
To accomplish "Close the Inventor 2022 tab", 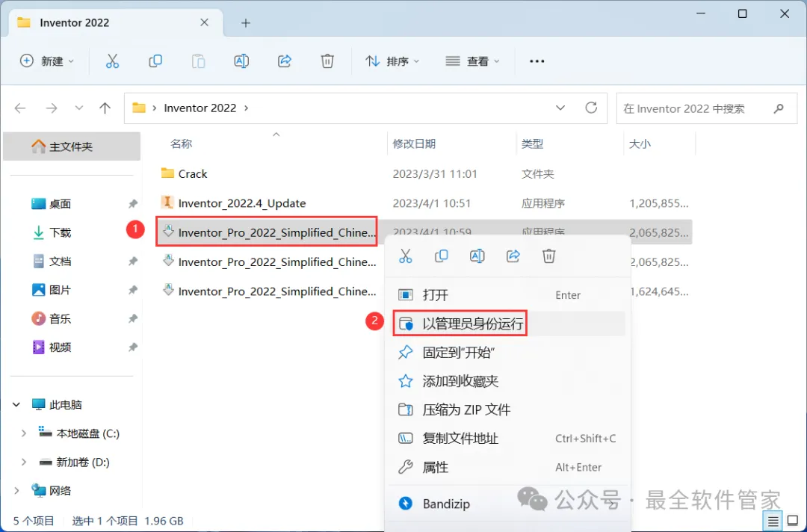I will pyautogui.click(x=204, y=22).
